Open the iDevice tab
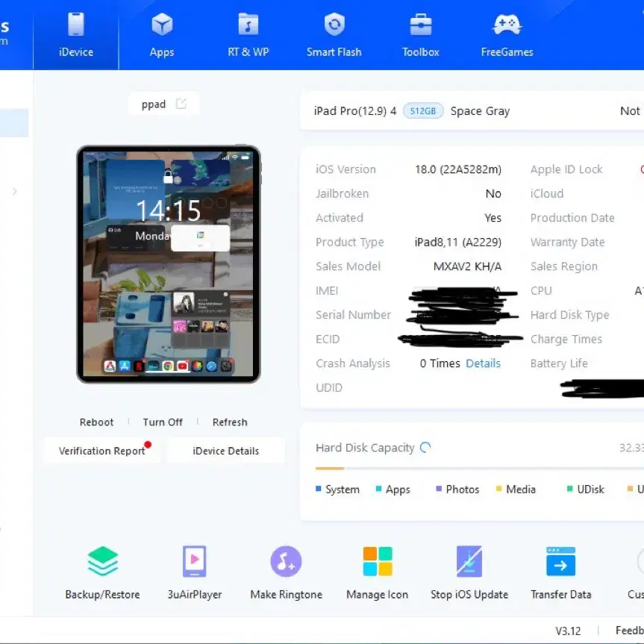 click(x=76, y=35)
